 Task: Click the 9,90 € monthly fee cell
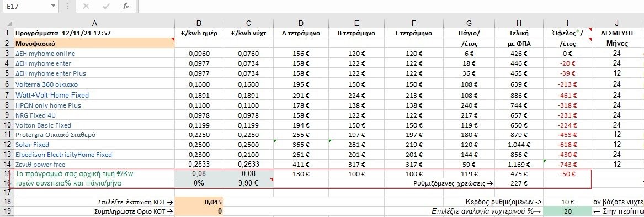point(248,183)
